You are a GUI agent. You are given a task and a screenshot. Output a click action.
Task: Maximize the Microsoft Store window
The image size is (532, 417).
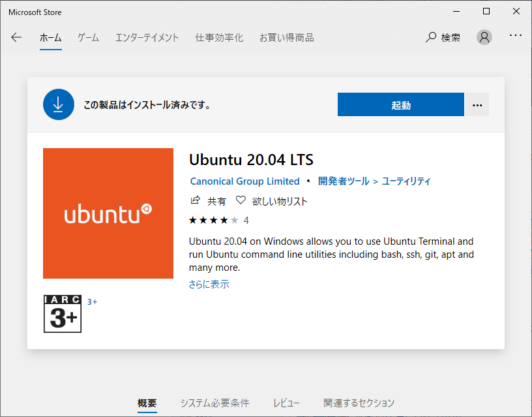click(x=486, y=12)
